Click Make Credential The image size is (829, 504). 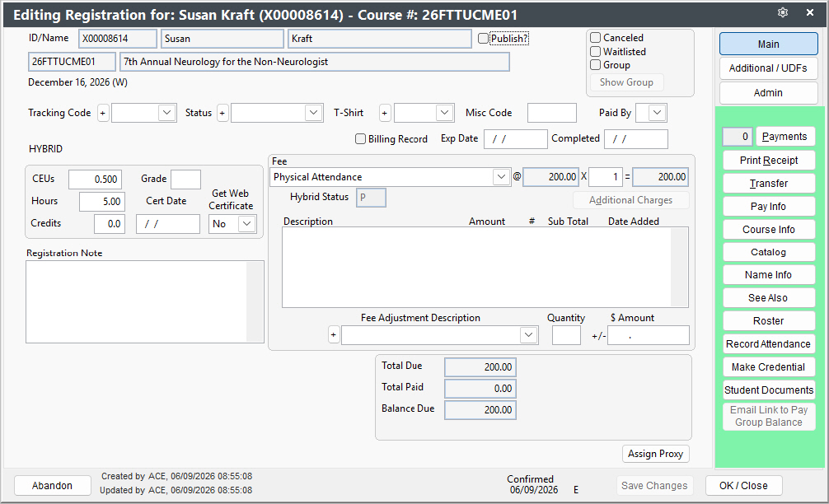click(x=769, y=367)
